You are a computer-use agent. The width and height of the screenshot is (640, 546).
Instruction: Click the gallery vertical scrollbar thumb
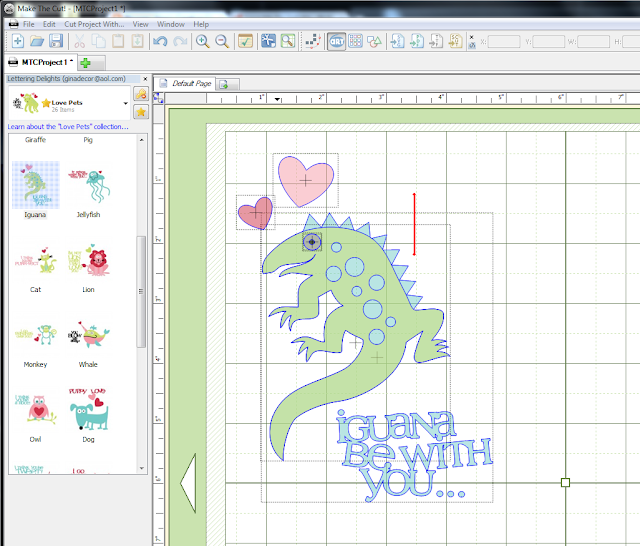point(141,291)
